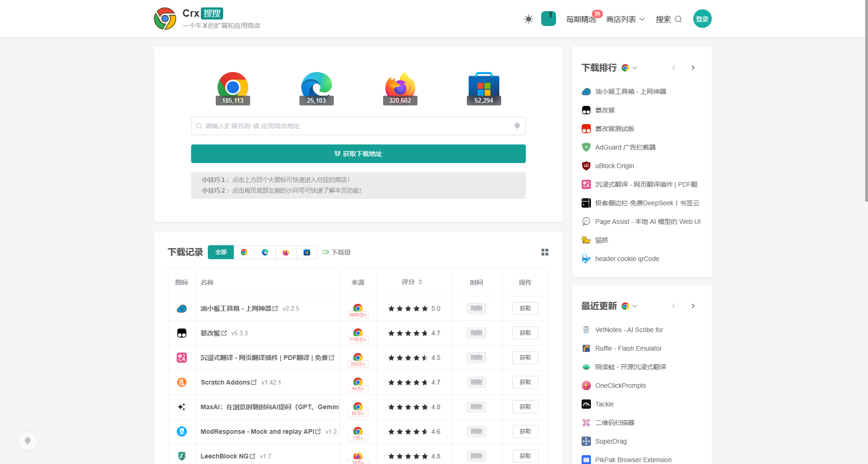Open 极客侧边栏-免费DeepSeek in ranking

[647, 203]
